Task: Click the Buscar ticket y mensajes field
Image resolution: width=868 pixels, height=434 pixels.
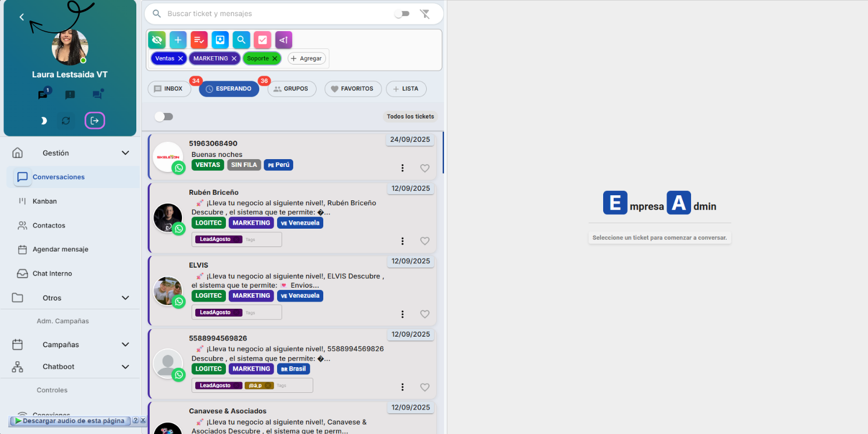Action: coord(273,14)
